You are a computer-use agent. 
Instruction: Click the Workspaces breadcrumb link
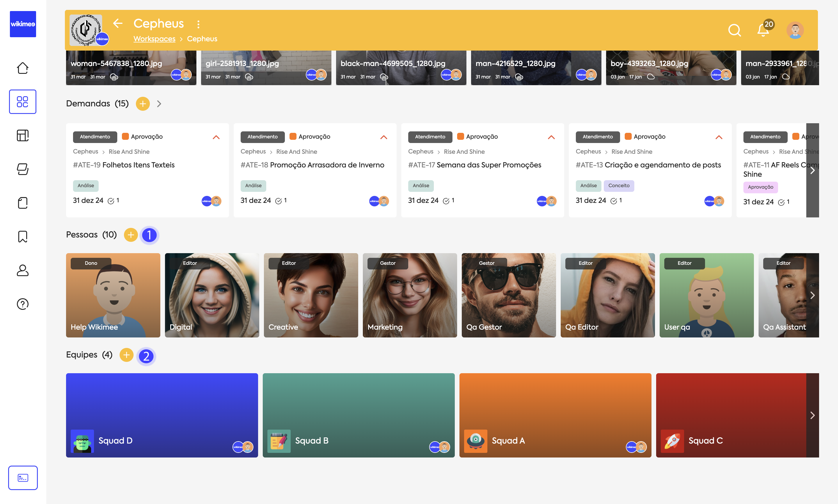click(154, 39)
